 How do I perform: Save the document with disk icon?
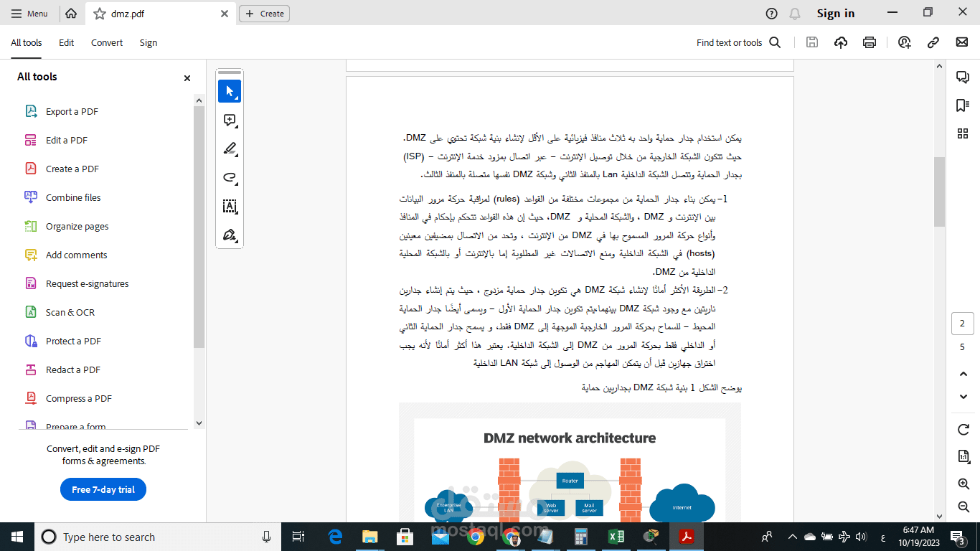[812, 42]
